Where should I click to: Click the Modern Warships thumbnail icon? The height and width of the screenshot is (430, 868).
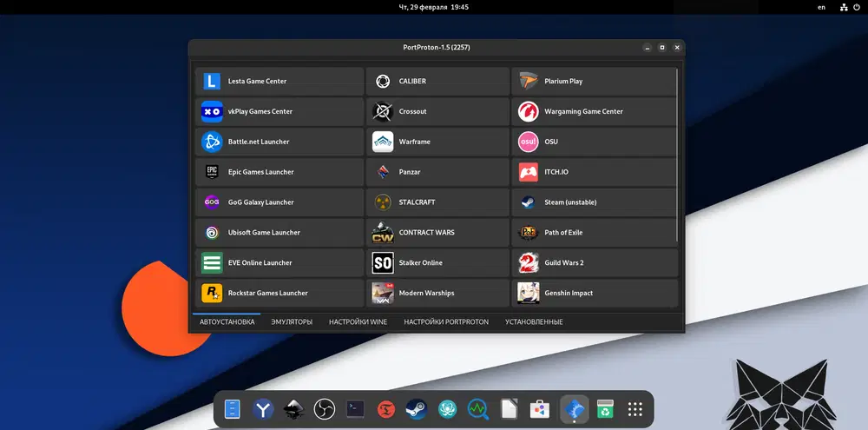pos(383,293)
